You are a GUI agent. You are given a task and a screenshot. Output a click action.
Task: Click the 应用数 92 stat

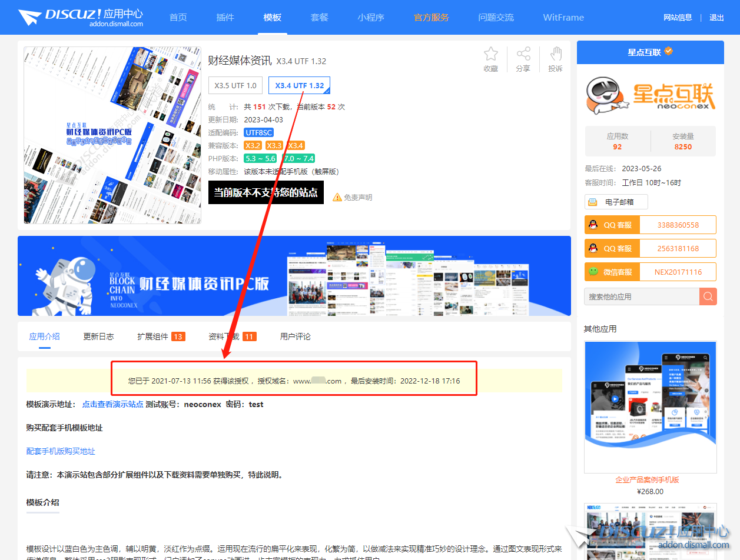[618, 141]
